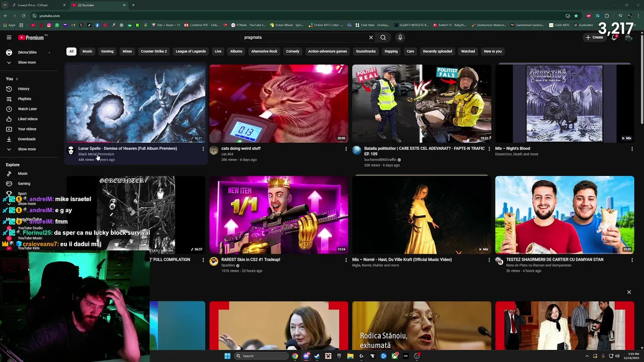Open the Lunar Spells album thumbnail
Screen dimensions: 644x362
136,104
